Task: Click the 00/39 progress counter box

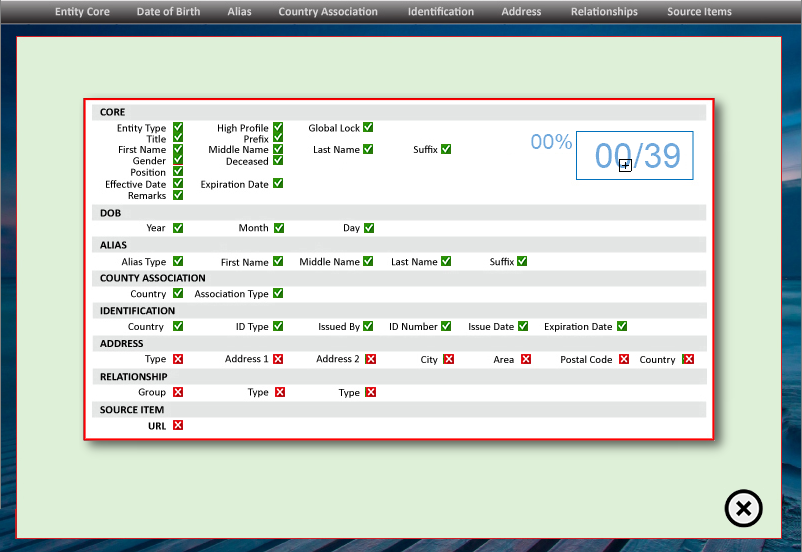Action: [635, 156]
